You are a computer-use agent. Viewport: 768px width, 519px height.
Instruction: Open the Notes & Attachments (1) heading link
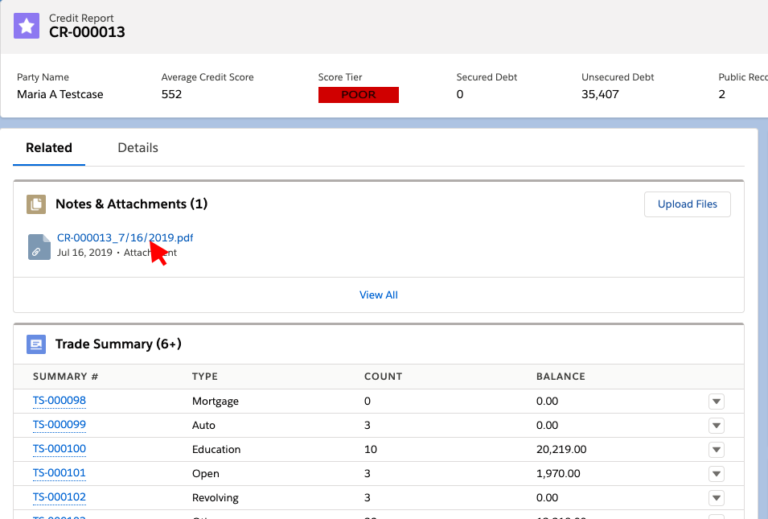pos(131,204)
